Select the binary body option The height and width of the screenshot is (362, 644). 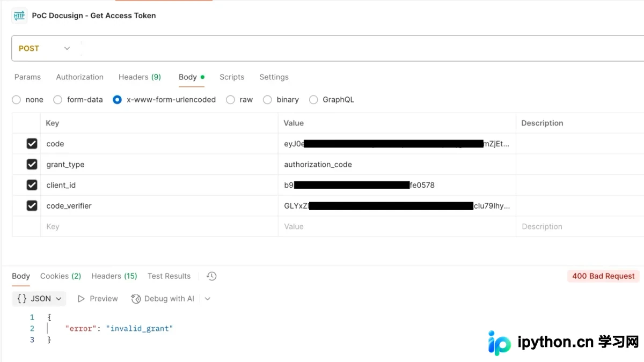tap(267, 100)
